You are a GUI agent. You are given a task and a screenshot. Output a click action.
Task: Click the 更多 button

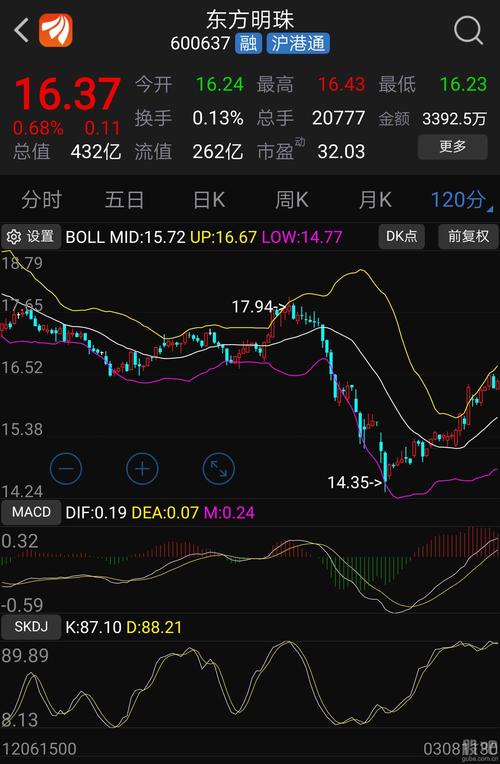pos(452,147)
